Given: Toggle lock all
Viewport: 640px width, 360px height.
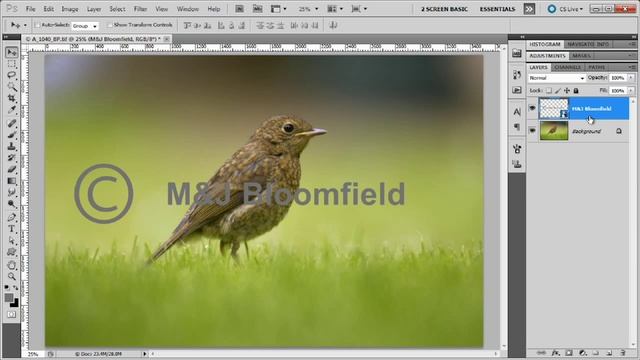Looking at the screenshot, I should pos(576,91).
